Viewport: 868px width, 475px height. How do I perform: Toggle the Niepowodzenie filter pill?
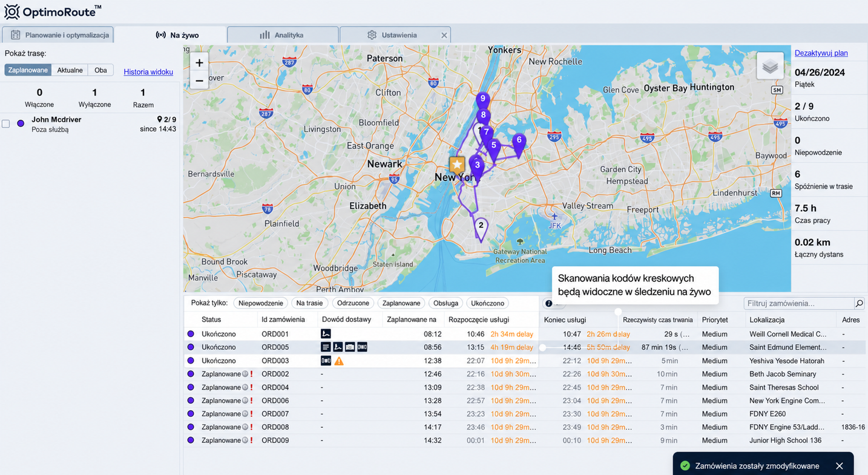[x=260, y=303]
